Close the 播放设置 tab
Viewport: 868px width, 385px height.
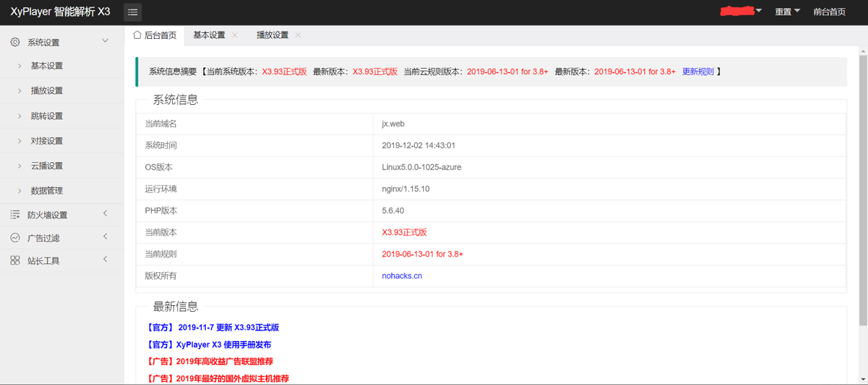click(298, 35)
